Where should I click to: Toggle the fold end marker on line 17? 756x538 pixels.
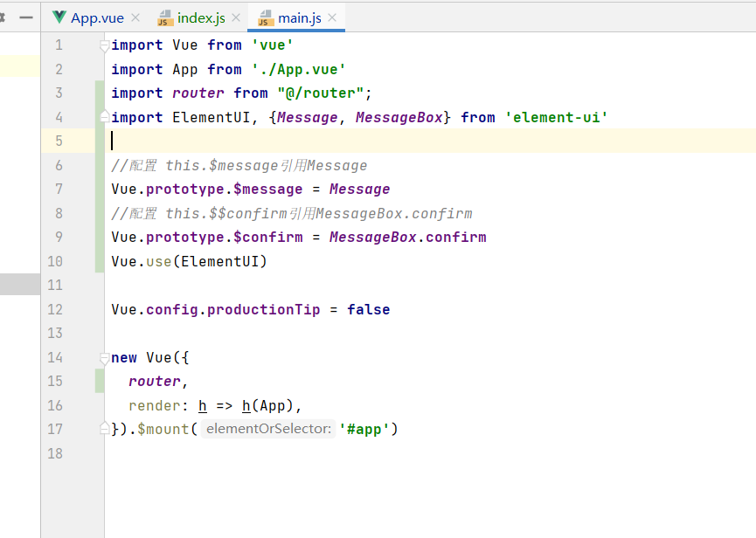click(104, 428)
